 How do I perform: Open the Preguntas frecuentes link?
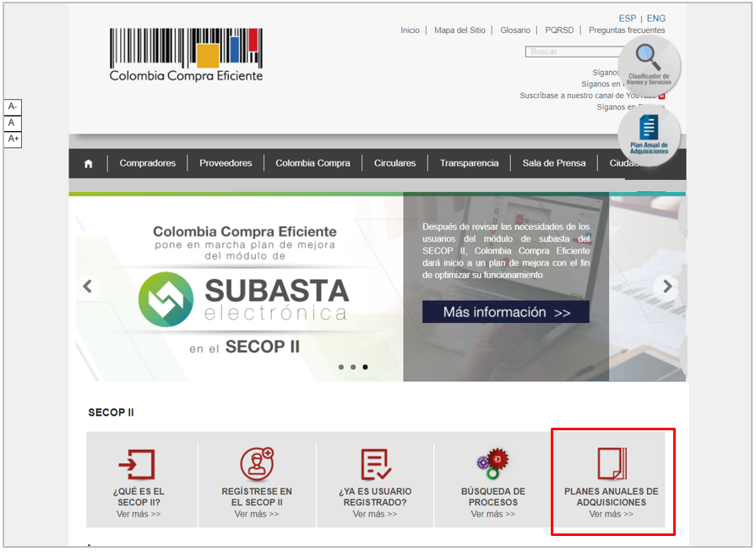click(x=627, y=30)
